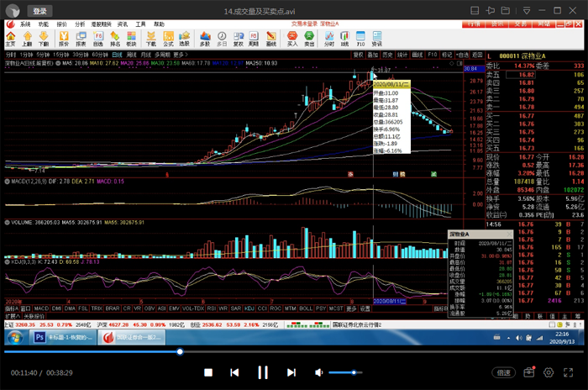
Task: Open the 板块 sectors toolbar icon
Action: (131, 39)
